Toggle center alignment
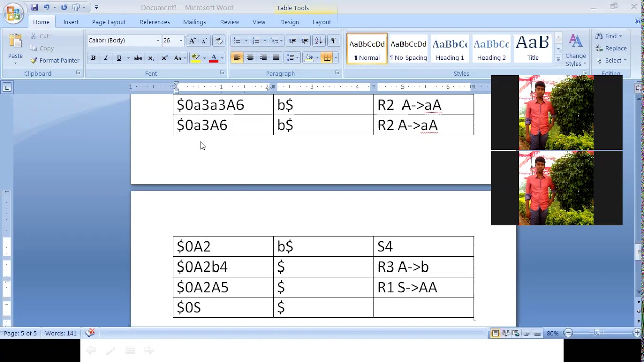Viewport: 644px width, 362px height. [x=250, y=58]
